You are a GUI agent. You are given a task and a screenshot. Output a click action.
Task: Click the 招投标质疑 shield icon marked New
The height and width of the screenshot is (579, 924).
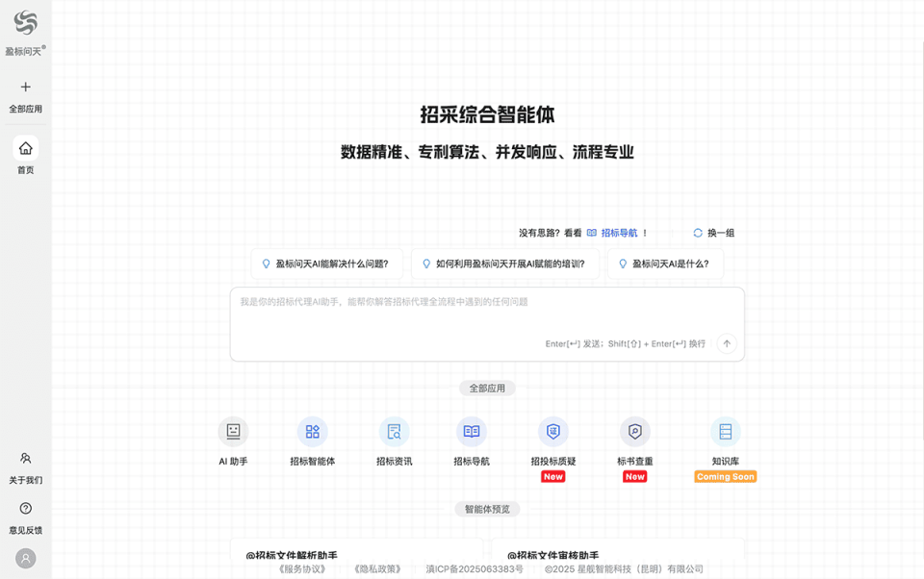(x=552, y=432)
